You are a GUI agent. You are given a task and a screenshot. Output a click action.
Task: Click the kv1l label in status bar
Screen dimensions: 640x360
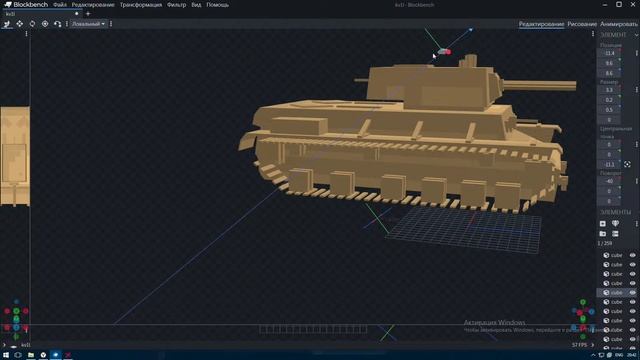pyautogui.click(x=26, y=345)
